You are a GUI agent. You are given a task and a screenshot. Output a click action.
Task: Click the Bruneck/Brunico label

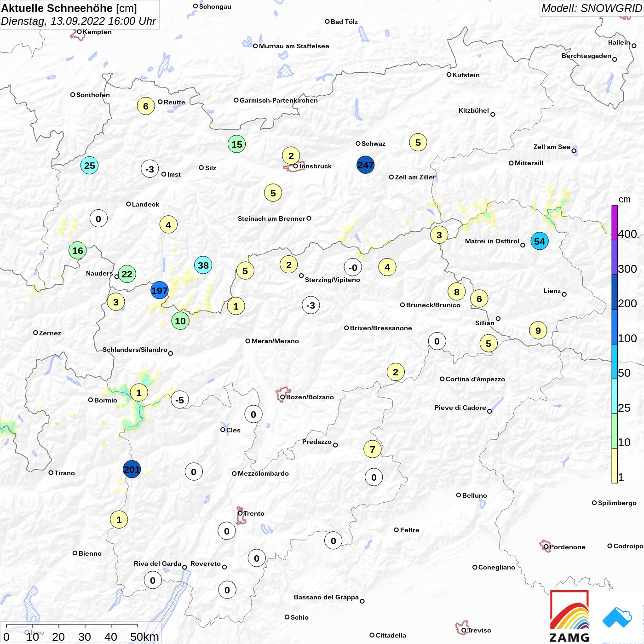433,305
